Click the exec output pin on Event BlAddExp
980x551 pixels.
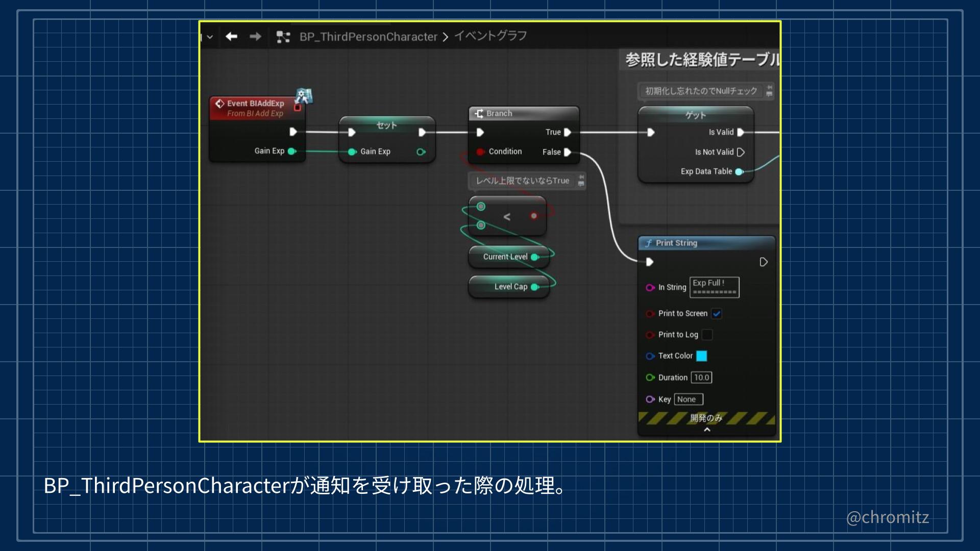(x=293, y=132)
